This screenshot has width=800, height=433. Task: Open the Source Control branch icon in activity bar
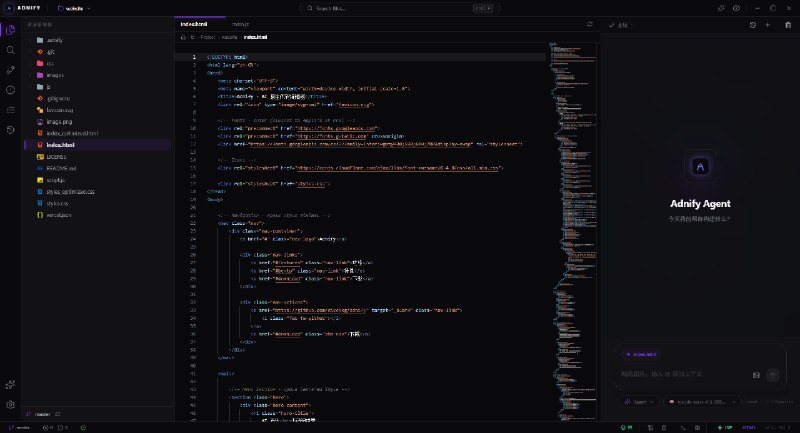[x=10, y=70]
